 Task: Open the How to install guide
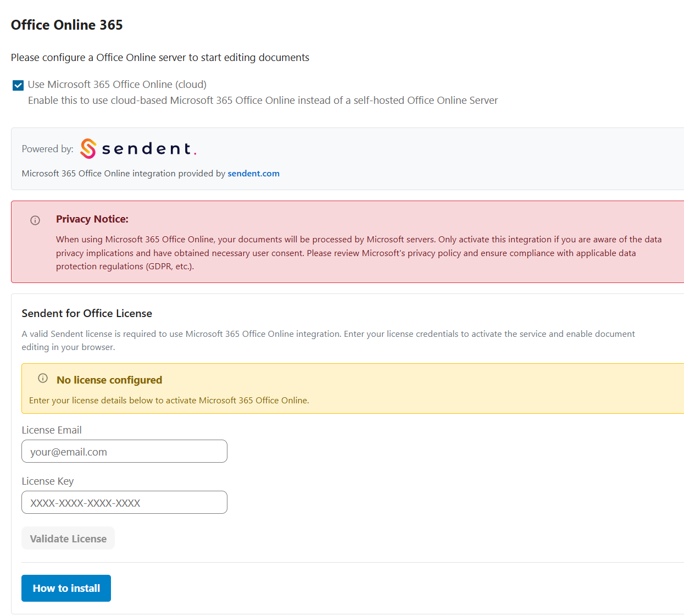point(66,589)
